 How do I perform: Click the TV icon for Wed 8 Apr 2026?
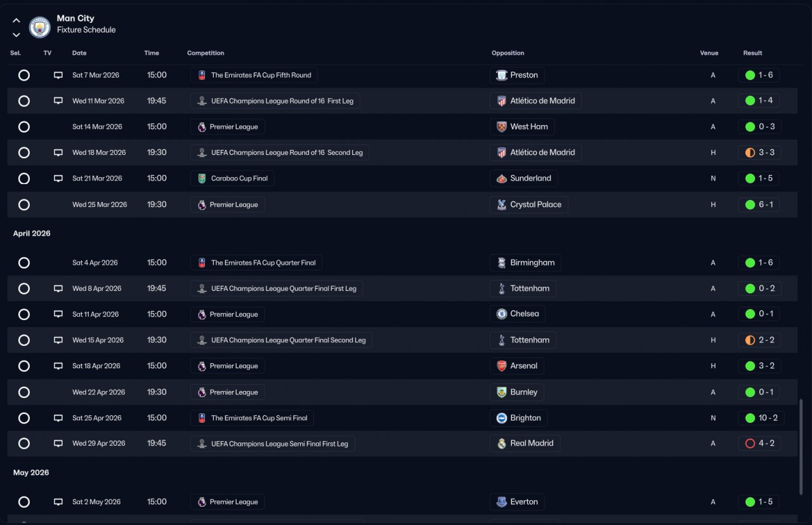58,289
